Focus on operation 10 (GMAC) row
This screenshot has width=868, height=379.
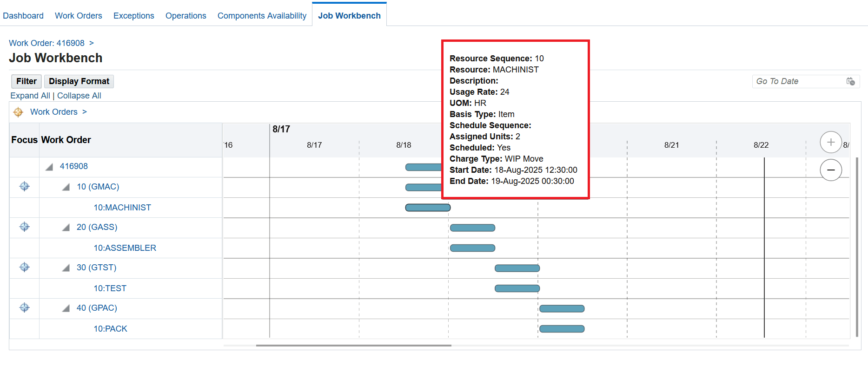(25, 187)
